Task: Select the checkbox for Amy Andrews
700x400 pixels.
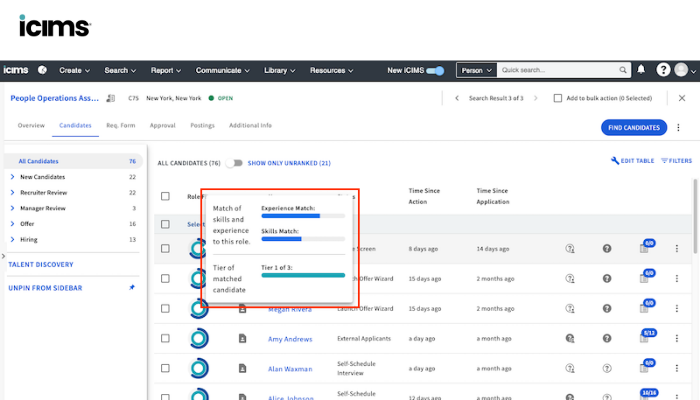Action: (x=165, y=338)
